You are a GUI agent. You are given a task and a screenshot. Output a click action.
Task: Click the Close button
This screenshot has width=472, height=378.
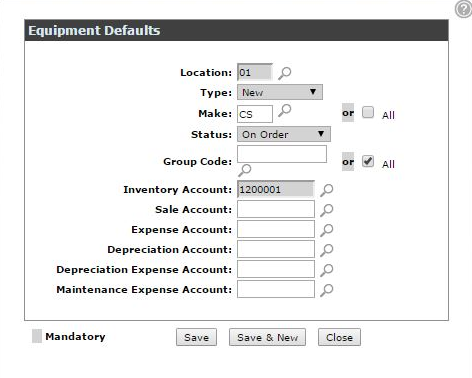coord(339,337)
